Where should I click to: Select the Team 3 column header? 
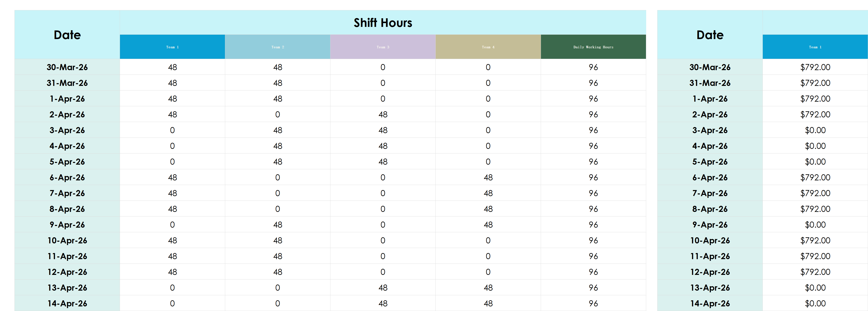(x=383, y=47)
